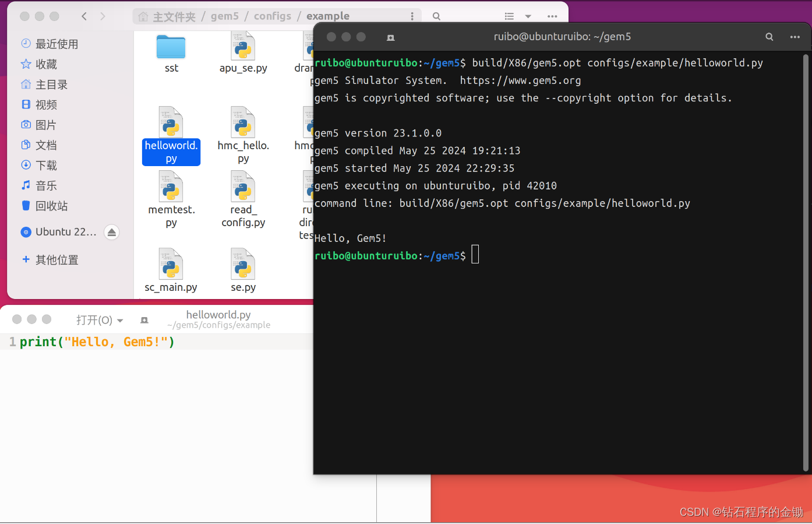Select the apu_se.py Python file
Viewport: 812px width, 524px height.
243,52
